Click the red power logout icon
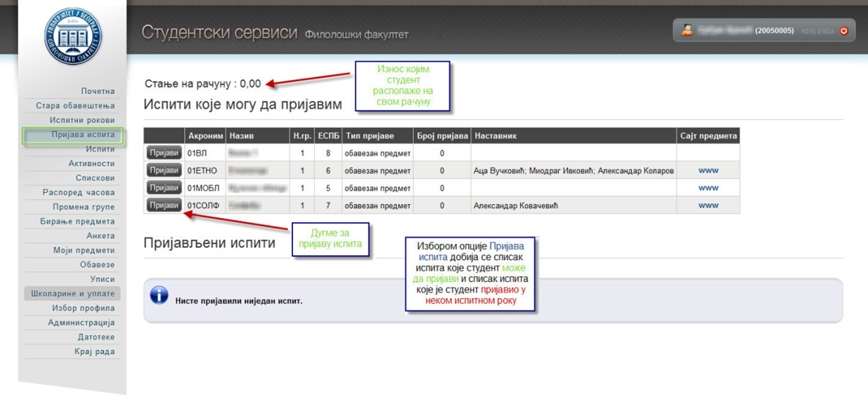Image resolution: width=868 pixels, height=397 pixels. [x=844, y=31]
